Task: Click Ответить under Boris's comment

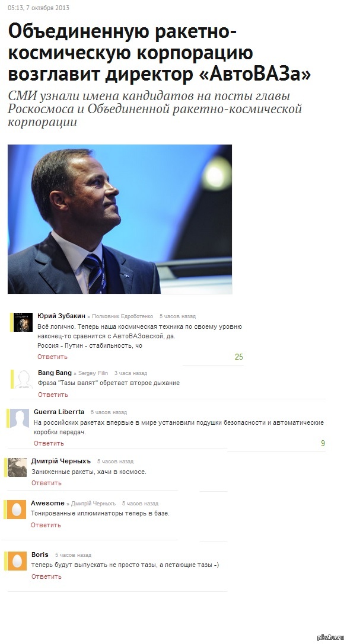Action: click(x=46, y=576)
